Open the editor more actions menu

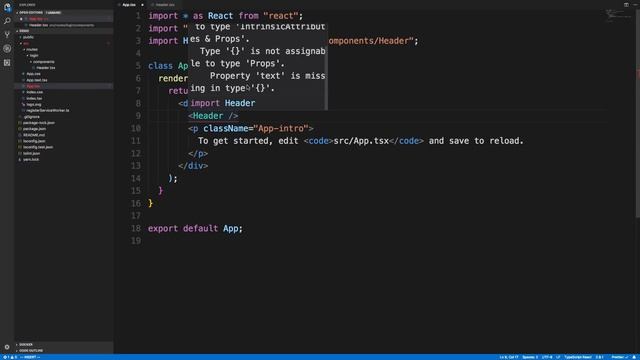(x=635, y=5)
